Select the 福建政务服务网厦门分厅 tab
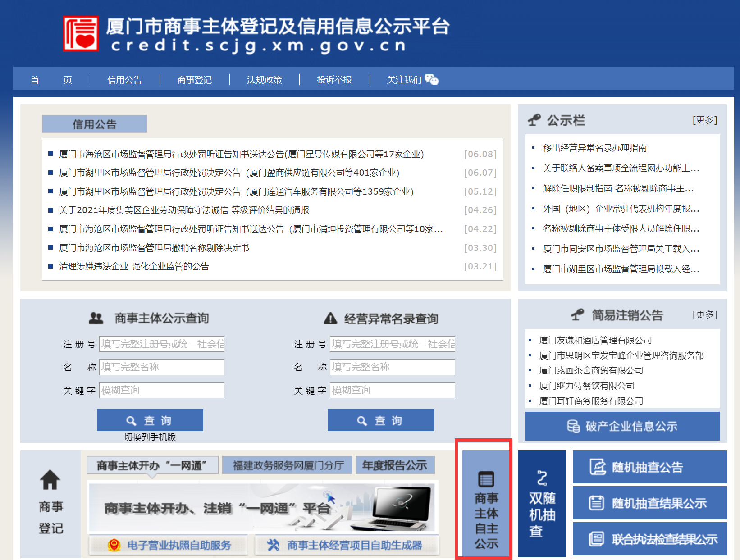The width and height of the screenshot is (740, 560). [287, 465]
